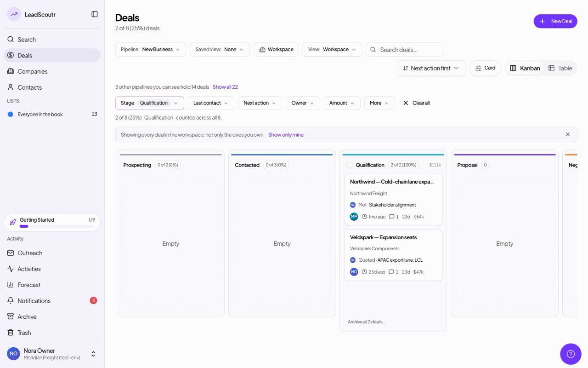588x368 pixels.
Task: Click the LeadScoutr logo icon
Action: click(14, 14)
